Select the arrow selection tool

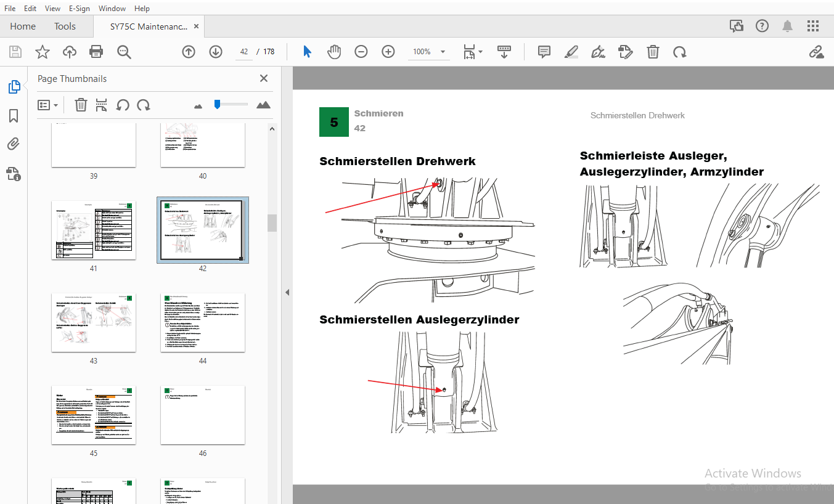tap(307, 52)
